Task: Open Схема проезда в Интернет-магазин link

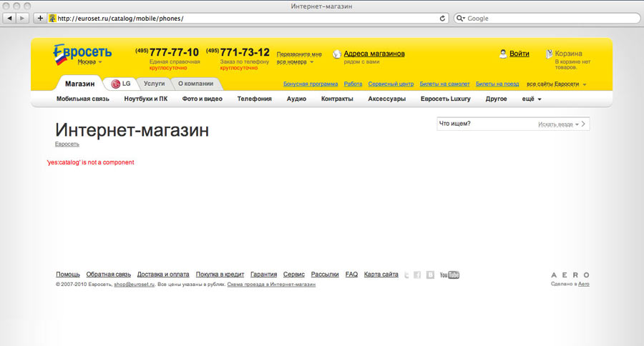Action: 271,285
